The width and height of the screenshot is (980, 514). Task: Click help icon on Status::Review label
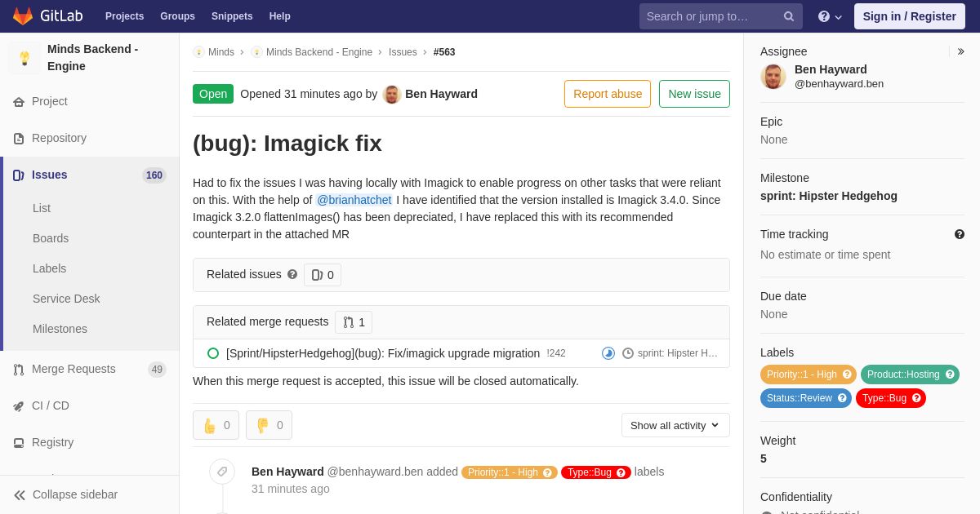[x=842, y=398]
